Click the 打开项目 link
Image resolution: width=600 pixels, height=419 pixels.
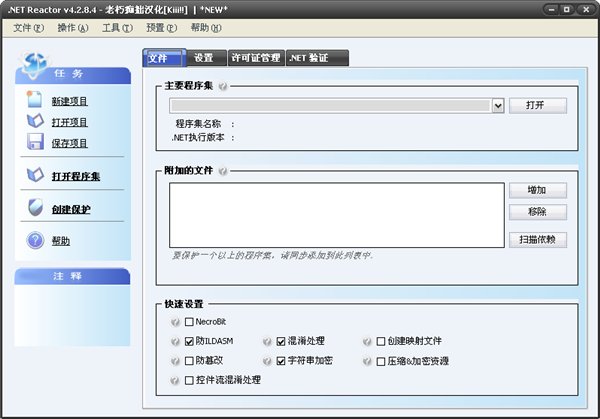pyautogui.click(x=70, y=122)
